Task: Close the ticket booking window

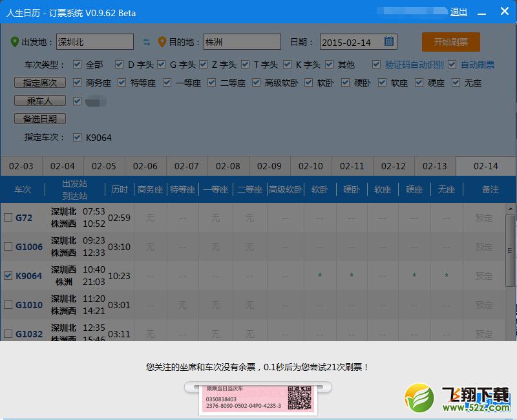Action: 505,11
